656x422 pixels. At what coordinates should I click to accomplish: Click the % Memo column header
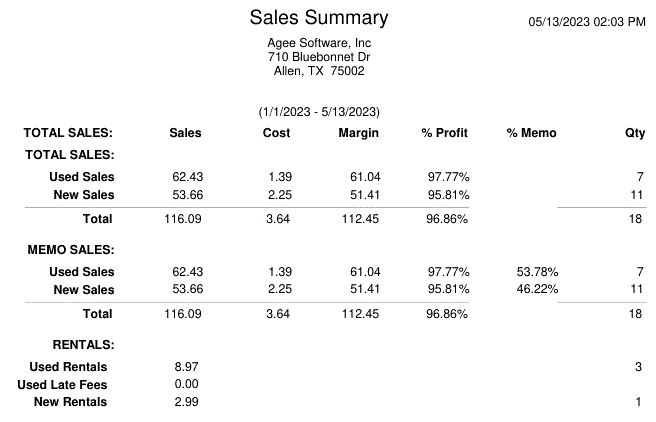click(531, 133)
